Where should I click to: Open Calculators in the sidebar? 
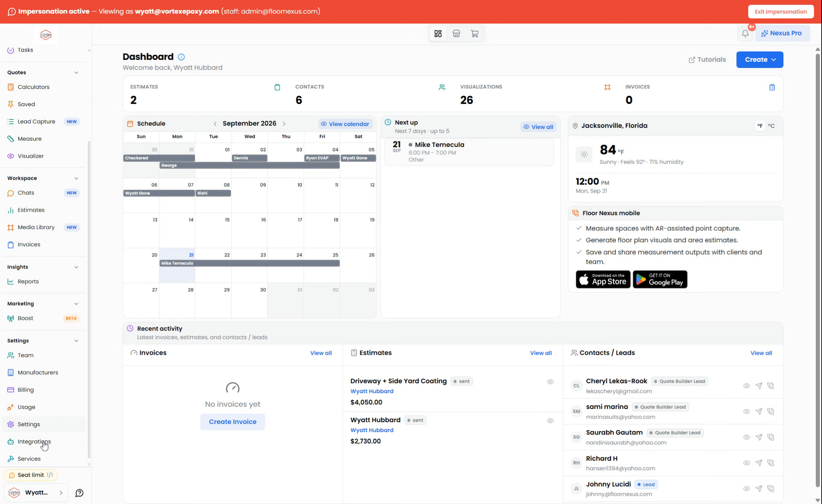[43, 87]
